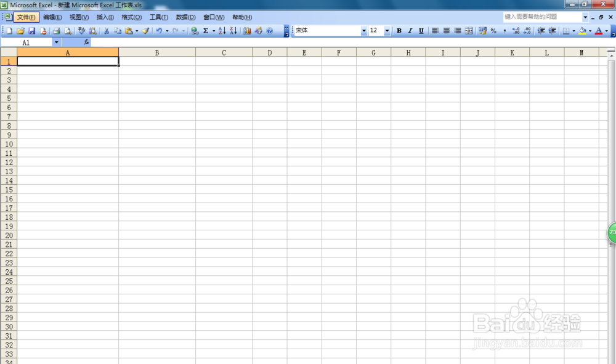
Task: Launch the Chart Wizard
Action: pyautogui.click(x=247, y=31)
